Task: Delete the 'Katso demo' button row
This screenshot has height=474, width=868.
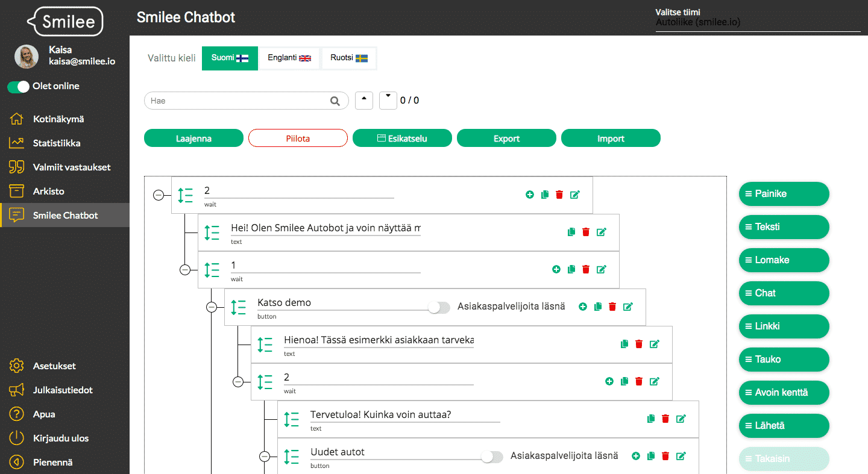Action: click(x=612, y=307)
